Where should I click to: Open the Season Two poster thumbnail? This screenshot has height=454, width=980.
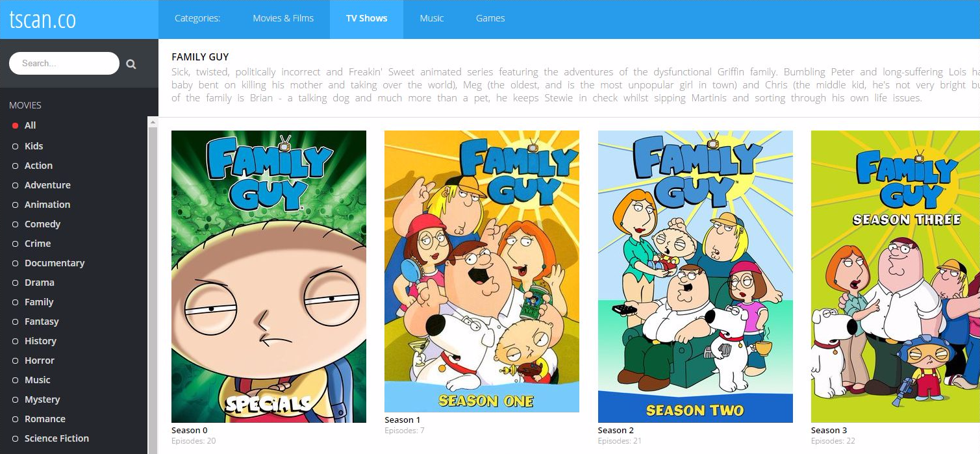click(x=696, y=277)
